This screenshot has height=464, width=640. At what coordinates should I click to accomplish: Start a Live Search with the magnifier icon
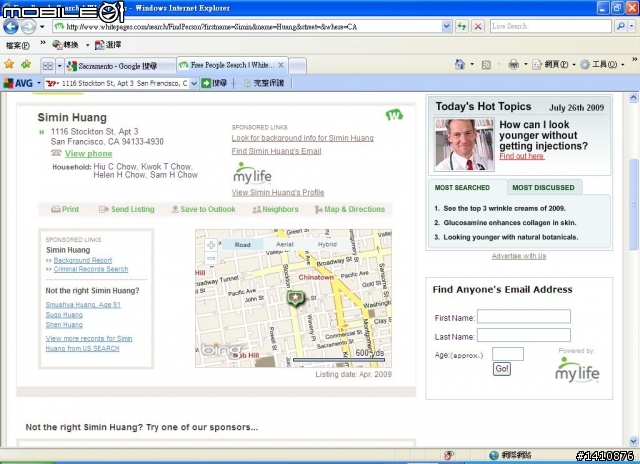[x=621, y=26]
